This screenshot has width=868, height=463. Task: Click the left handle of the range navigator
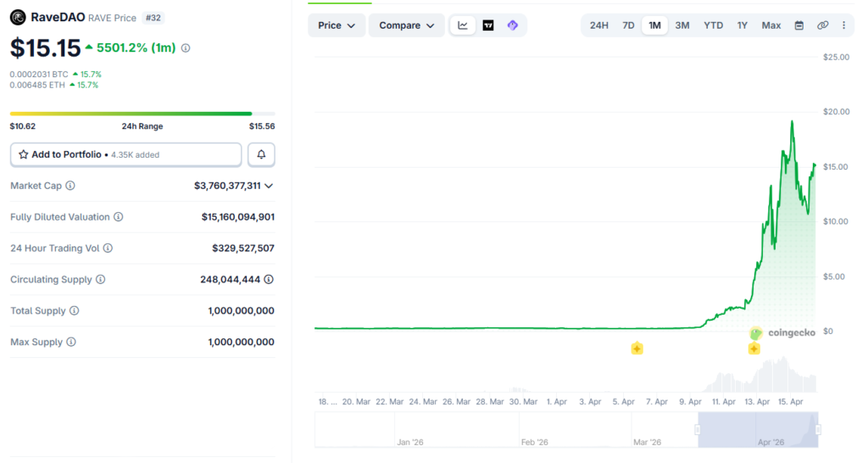point(698,430)
